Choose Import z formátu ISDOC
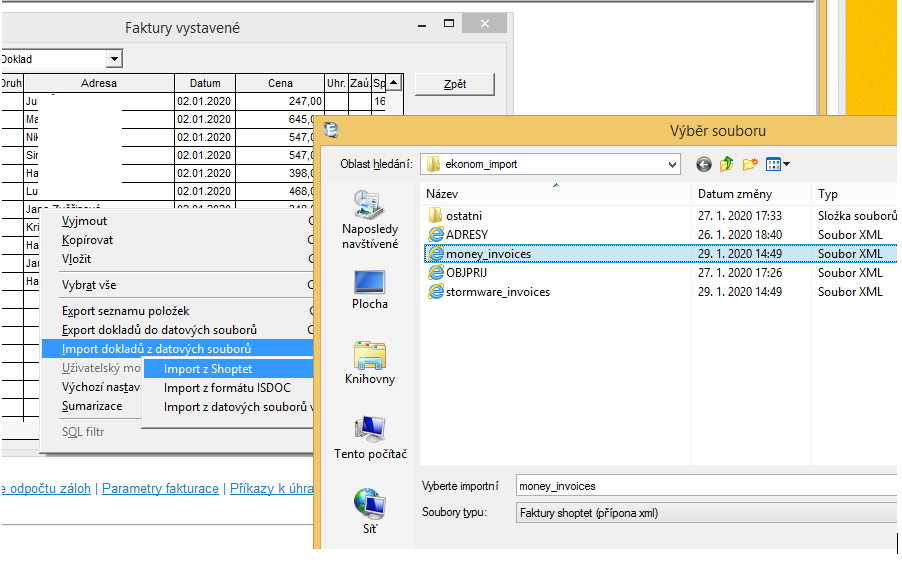The height and width of the screenshot is (563, 902). tap(227, 388)
